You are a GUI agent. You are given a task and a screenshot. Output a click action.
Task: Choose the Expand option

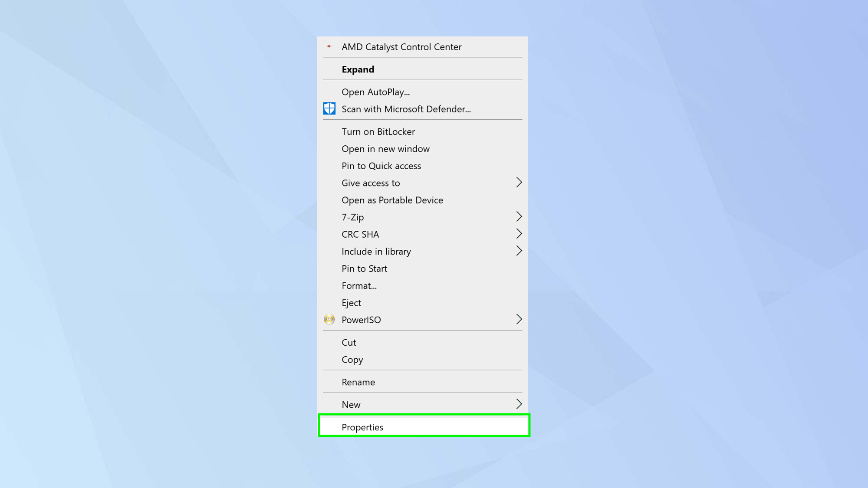358,69
